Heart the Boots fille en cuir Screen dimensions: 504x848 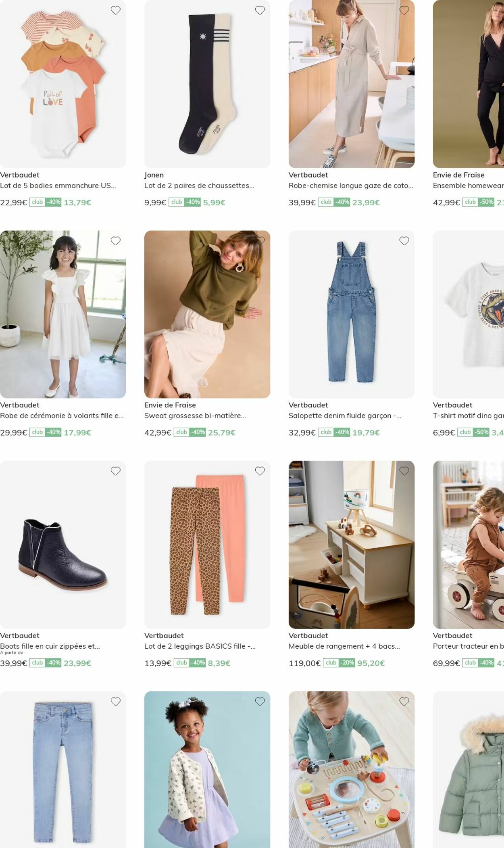[x=116, y=471]
